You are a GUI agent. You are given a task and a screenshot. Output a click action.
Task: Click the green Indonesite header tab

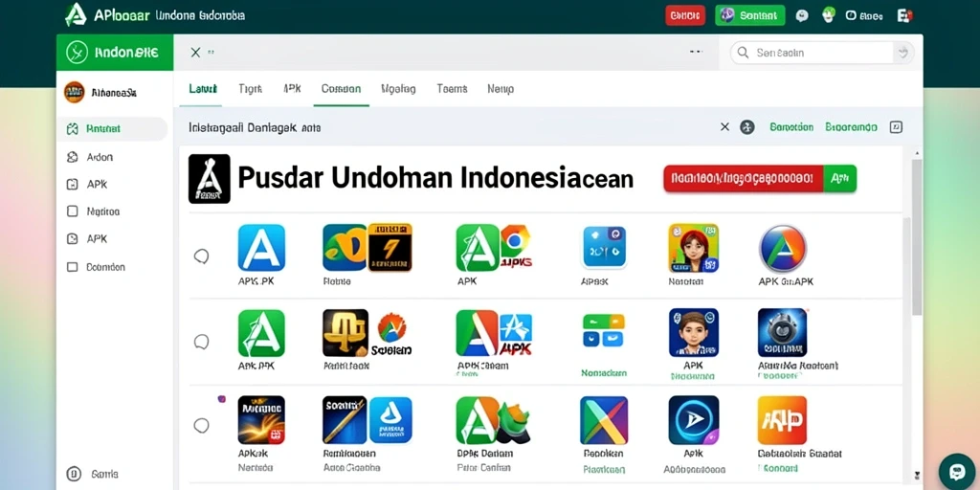click(115, 53)
